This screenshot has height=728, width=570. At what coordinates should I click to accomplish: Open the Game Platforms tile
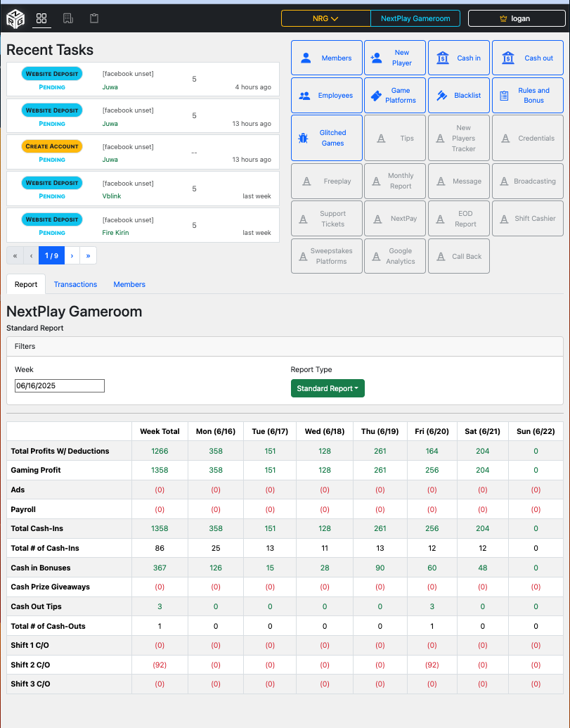click(x=395, y=95)
